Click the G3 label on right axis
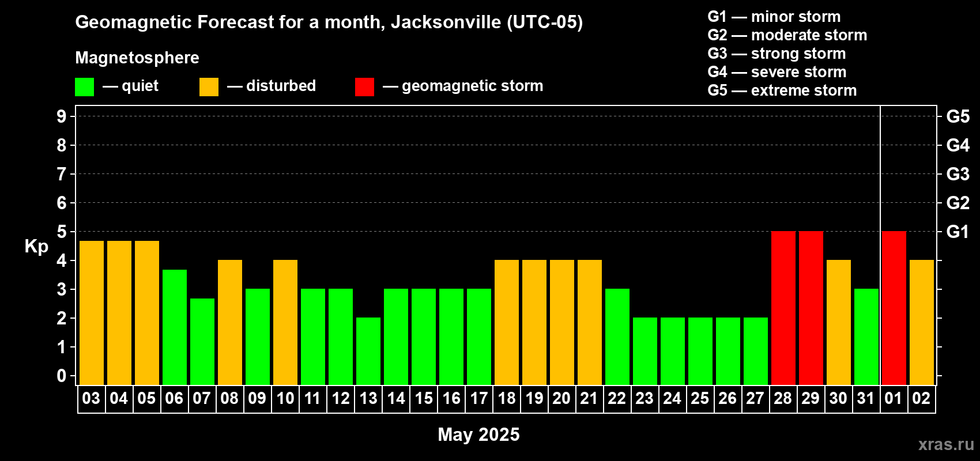 [958, 174]
